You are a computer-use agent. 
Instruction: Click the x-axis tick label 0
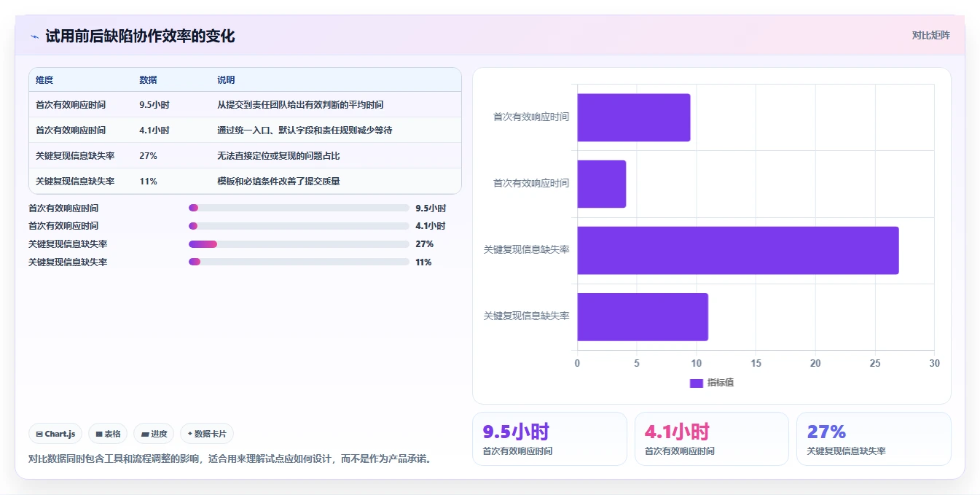tap(578, 363)
